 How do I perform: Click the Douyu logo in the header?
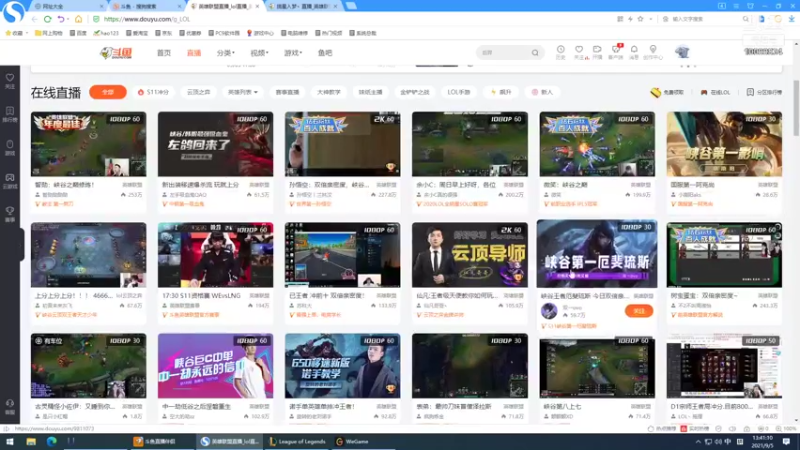(x=116, y=53)
